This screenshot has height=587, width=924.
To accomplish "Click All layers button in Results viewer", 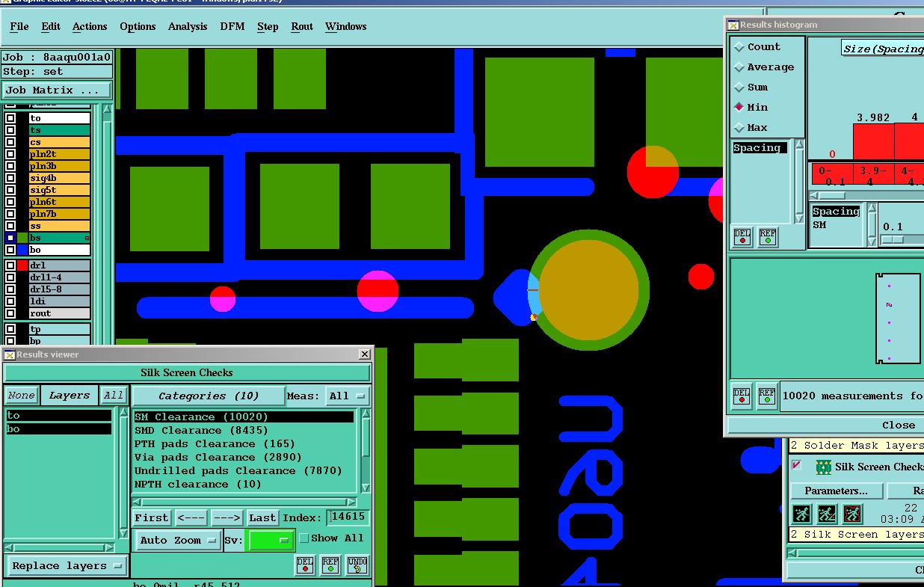I will [x=114, y=396].
